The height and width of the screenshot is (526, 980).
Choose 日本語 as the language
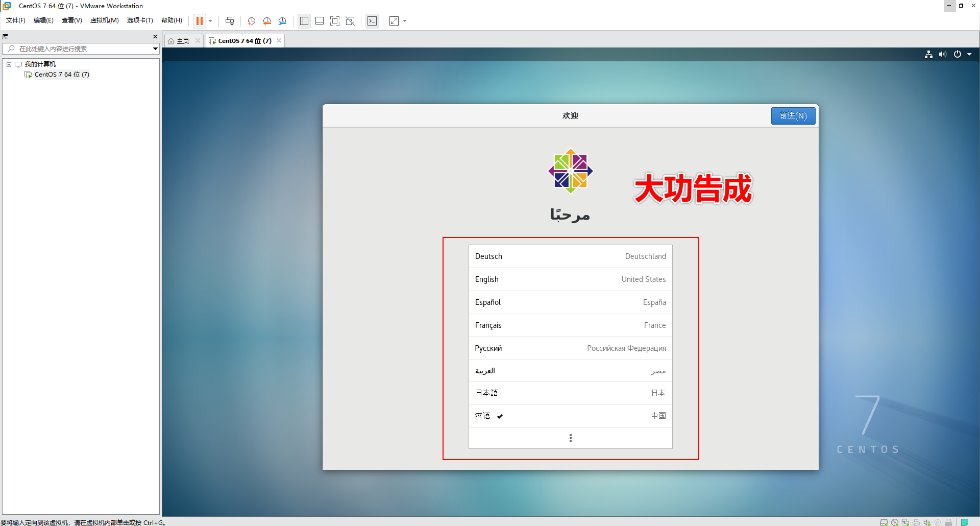point(570,393)
